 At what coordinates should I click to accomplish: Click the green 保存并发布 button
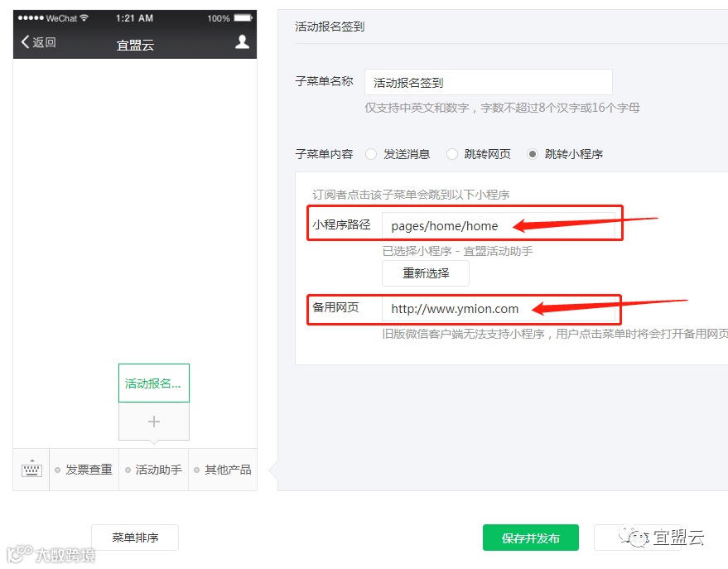pyautogui.click(x=531, y=538)
